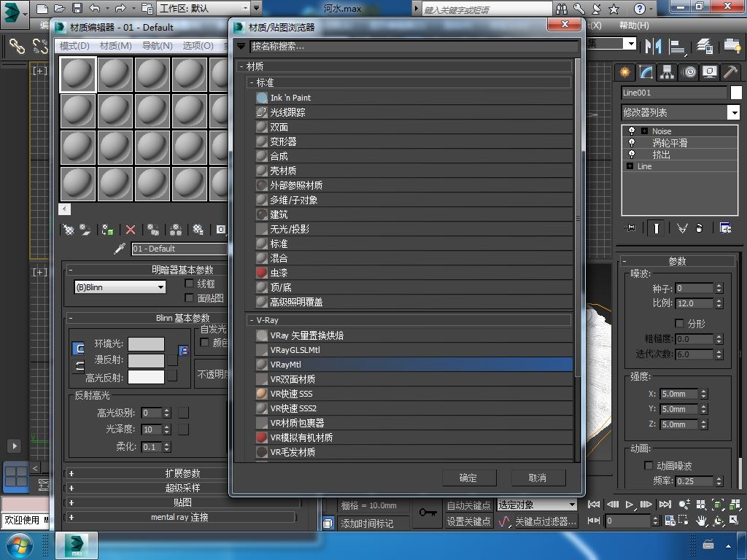Click Configure Modifier Sets icon

click(x=726, y=228)
